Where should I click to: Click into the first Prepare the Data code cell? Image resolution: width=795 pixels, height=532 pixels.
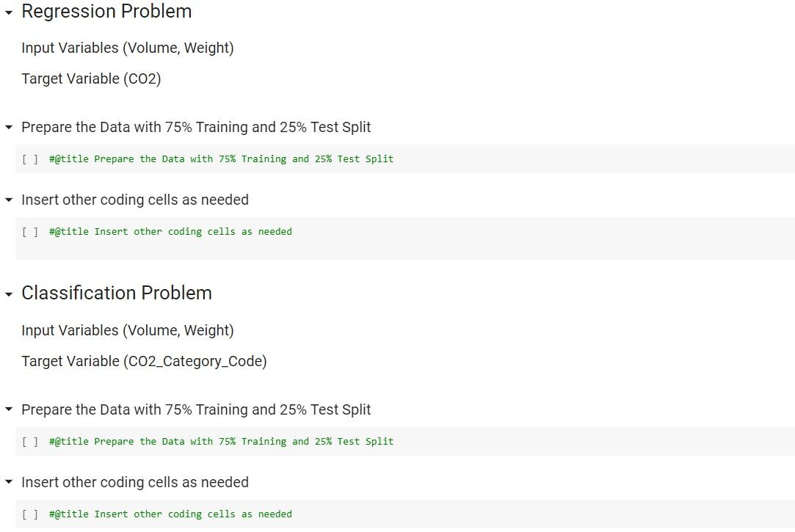click(x=220, y=158)
